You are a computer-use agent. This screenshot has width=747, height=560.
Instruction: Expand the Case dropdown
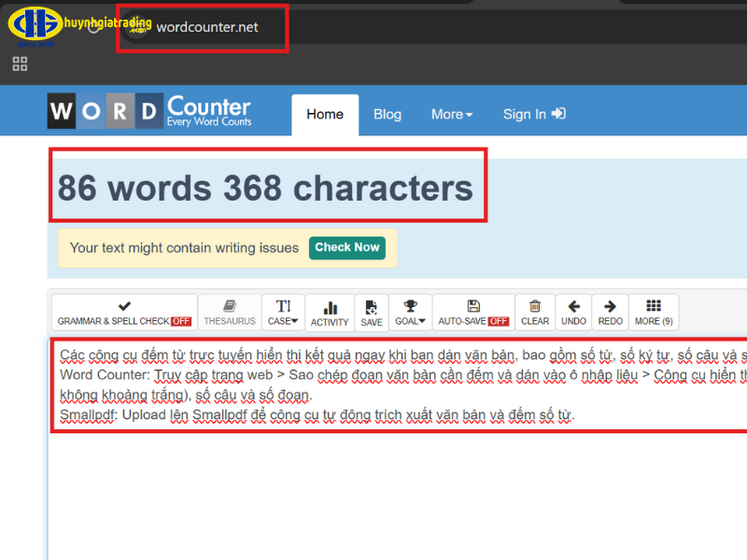pyautogui.click(x=283, y=313)
